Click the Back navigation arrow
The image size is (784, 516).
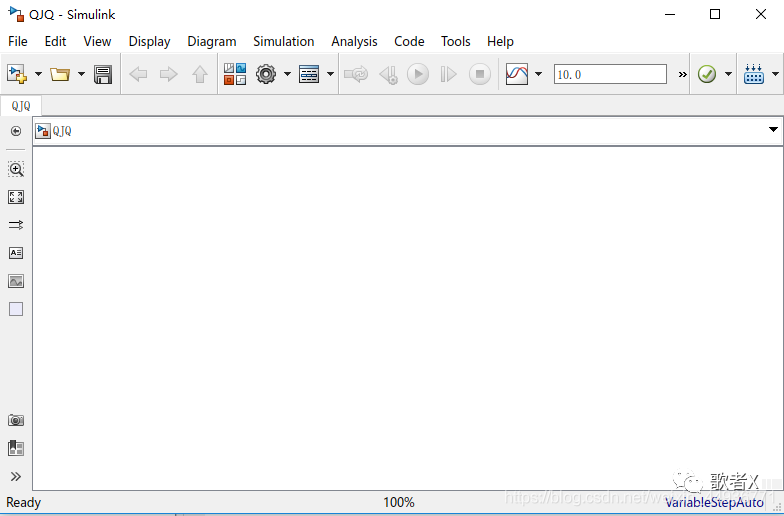point(138,74)
